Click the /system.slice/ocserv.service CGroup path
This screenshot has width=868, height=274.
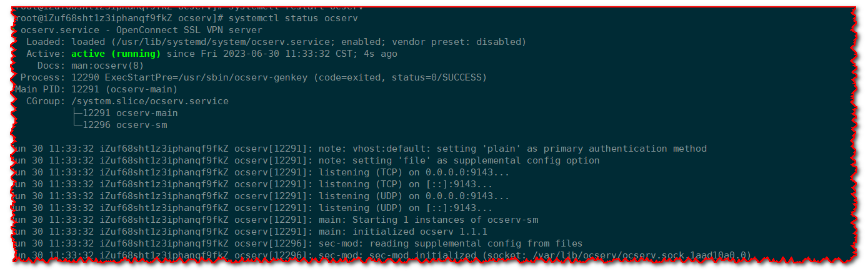[x=150, y=101]
